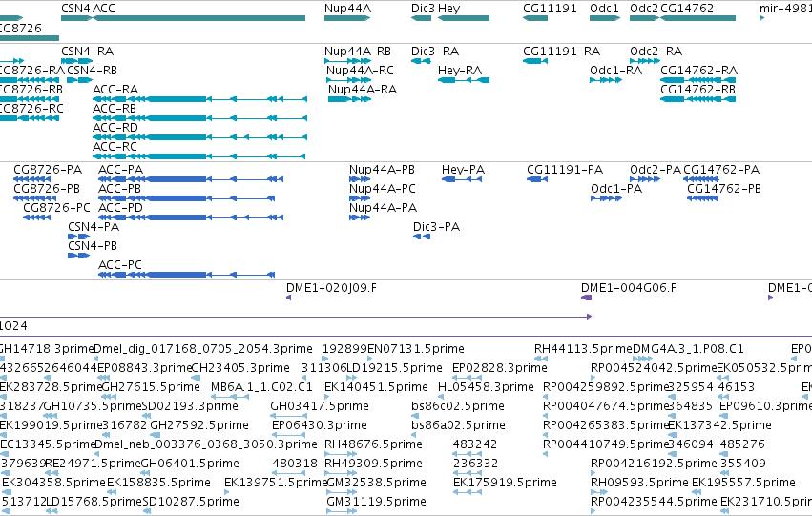Click the CG14762-RB transcript glyph
Screen dimensions: 812x516
click(698, 99)
